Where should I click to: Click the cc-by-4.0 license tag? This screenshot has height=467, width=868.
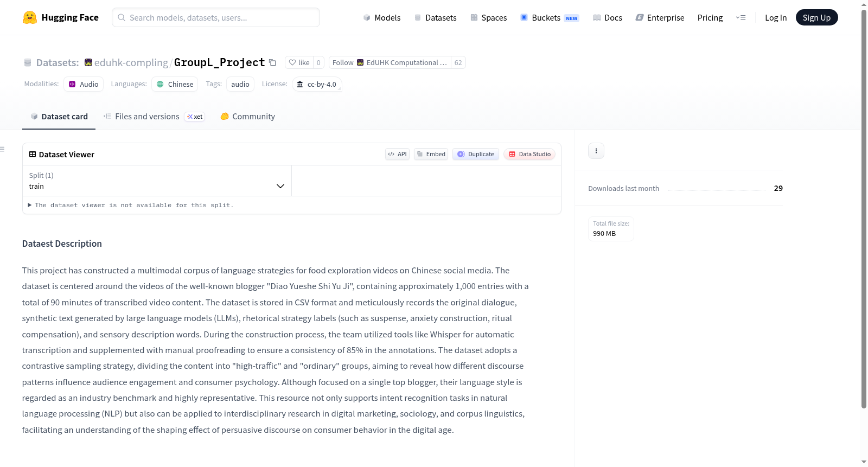(x=317, y=84)
